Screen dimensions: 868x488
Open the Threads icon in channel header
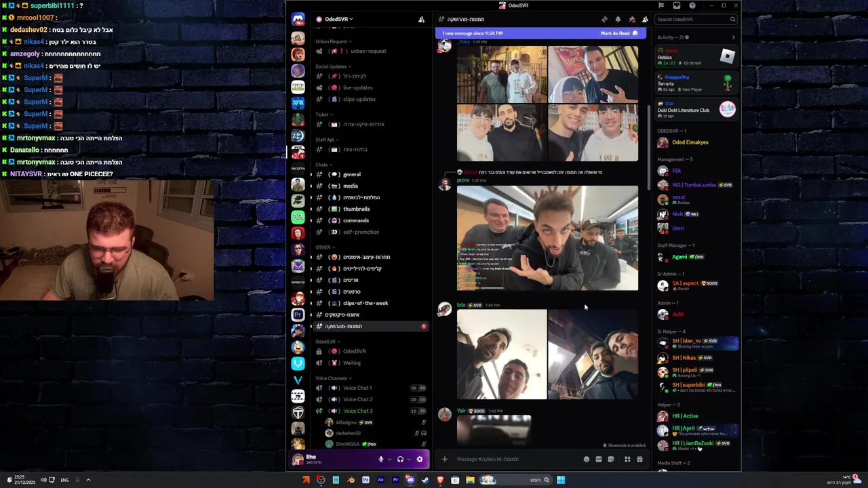coord(604,20)
